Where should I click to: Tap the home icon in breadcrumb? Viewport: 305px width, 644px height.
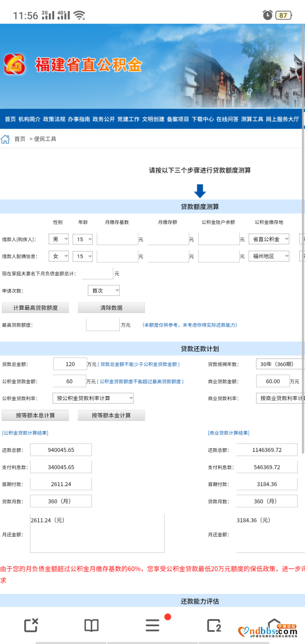(x=5, y=139)
